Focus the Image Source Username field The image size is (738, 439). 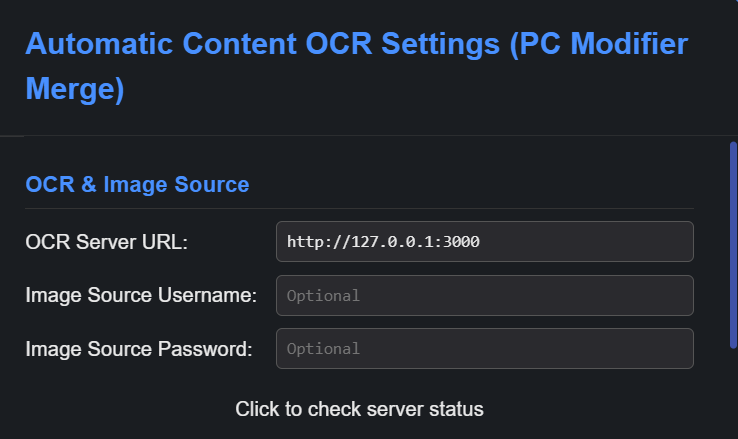pos(484,295)
